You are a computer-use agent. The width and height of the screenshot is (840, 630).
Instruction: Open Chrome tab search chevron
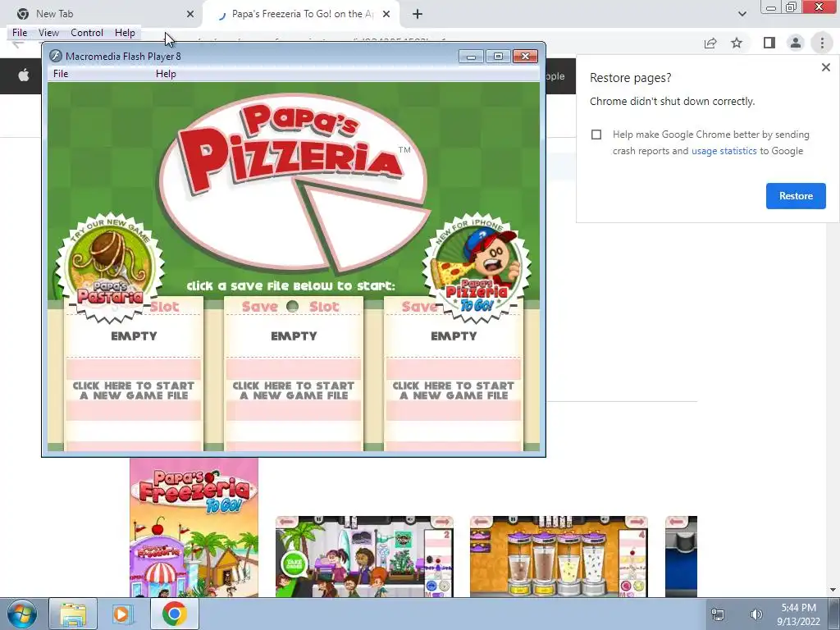click(742, 14)
